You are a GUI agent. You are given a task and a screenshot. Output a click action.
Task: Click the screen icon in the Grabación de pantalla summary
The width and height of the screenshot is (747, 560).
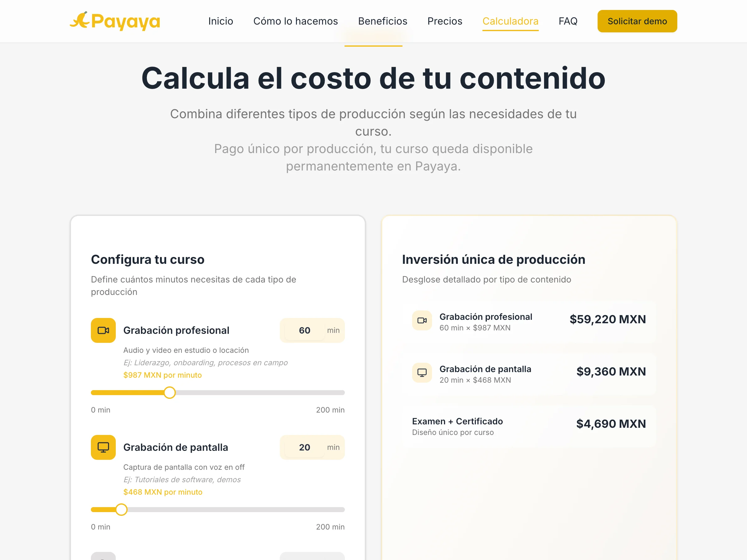[421, 373]
